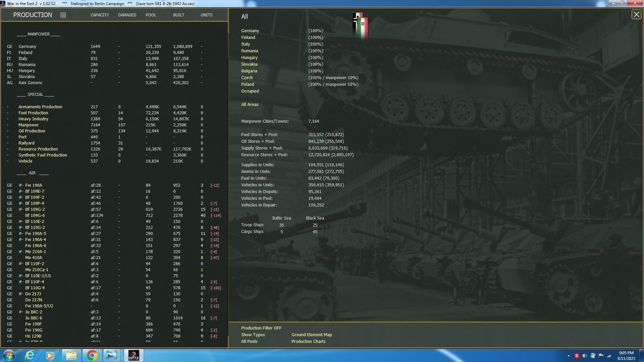The height and width of the screenshot is (362, 644).
Task: Click the network signal icon in the system tray
Action: [608, 355]
